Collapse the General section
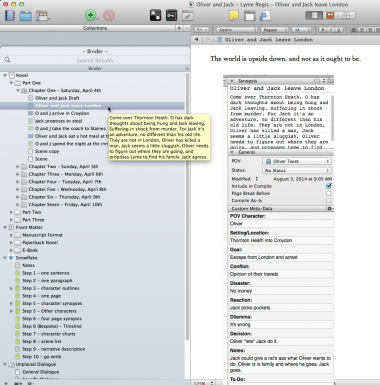The width and height of the screenshot is (380, 385). click(232, 152)
